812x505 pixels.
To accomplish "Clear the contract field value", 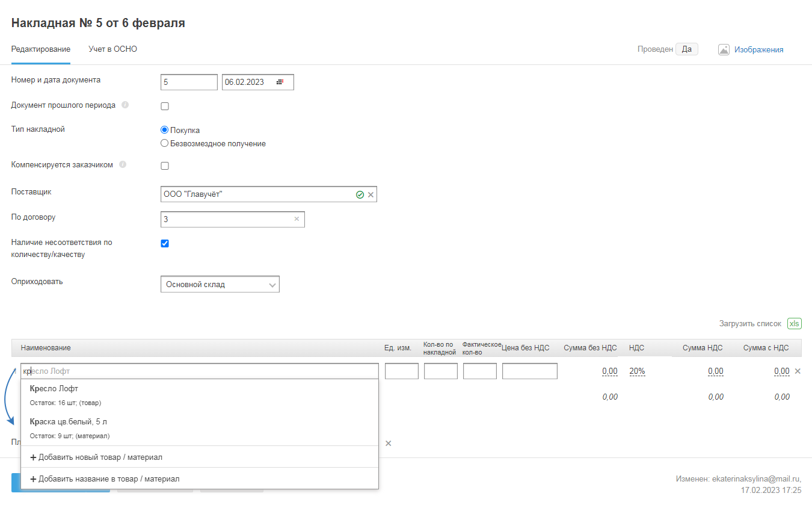I will pyautogui.click(x=296, y=219).
